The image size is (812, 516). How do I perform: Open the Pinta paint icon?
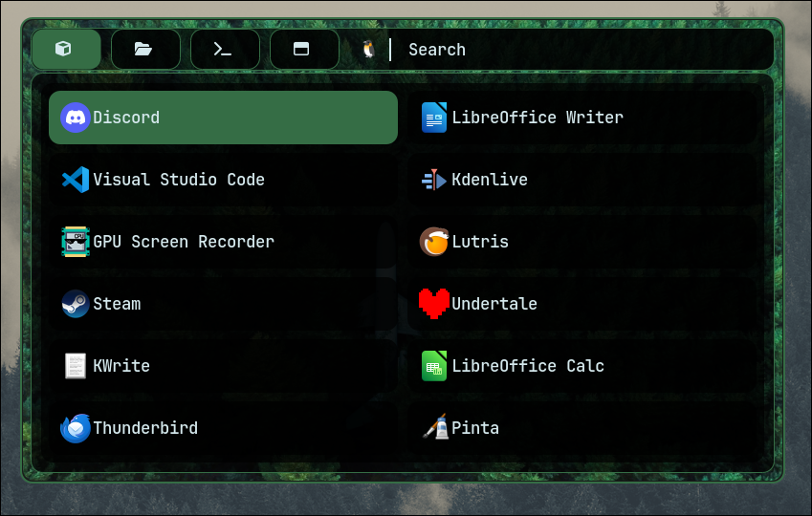pyautogui.click(x=434, y=428)
